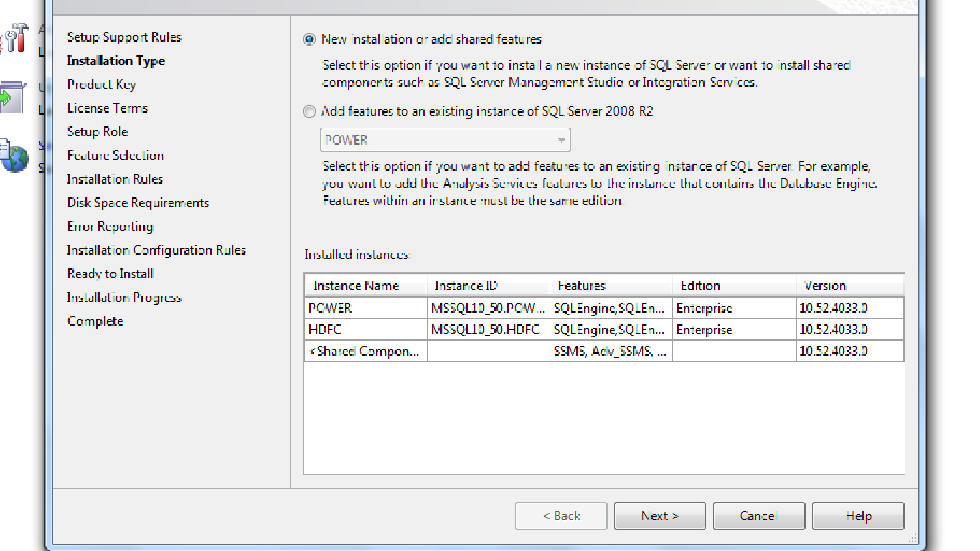The width and height of the screenshot is (980, 551).
Task: Click the Help button
Action: click(x=858, y=516)
